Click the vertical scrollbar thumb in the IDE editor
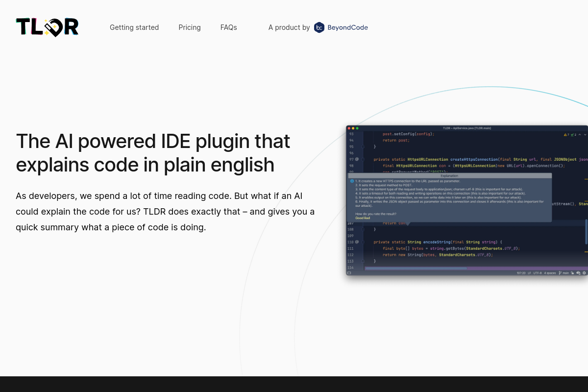 tap(587, 232)
